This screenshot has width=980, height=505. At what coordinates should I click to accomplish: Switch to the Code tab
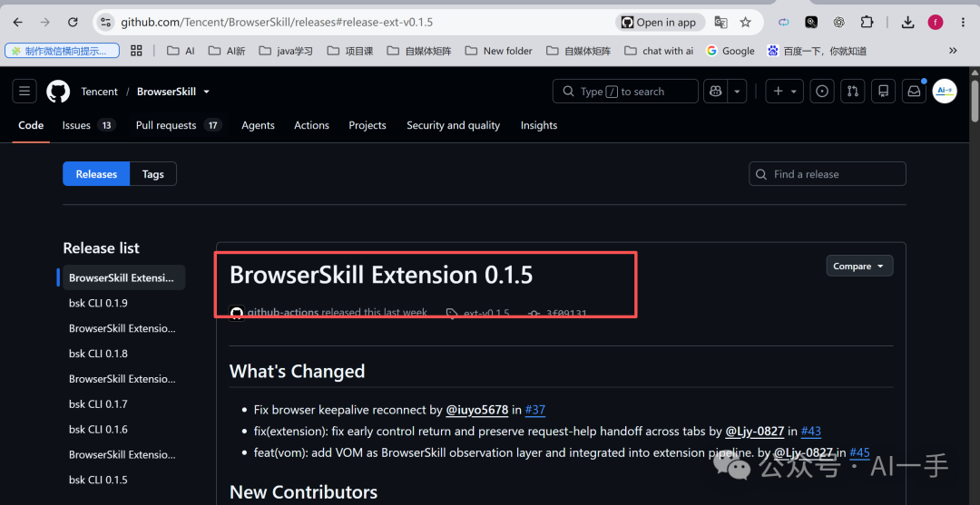(31, 125)
